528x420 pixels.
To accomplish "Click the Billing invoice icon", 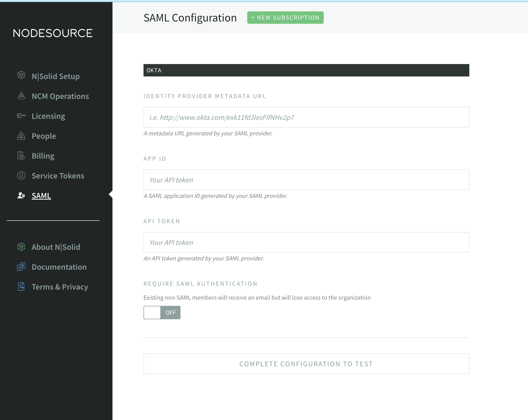I will pyautogui.click(x=21, y=155).
